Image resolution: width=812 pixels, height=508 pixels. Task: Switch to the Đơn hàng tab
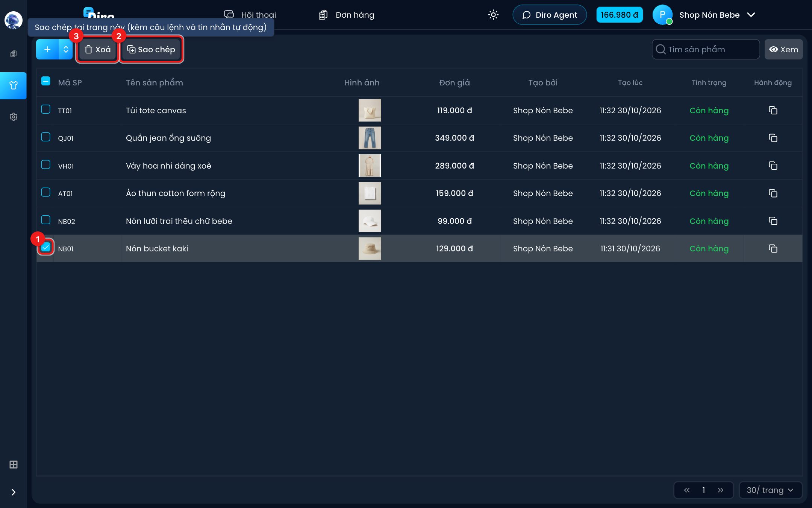click(x=347, y=15)
